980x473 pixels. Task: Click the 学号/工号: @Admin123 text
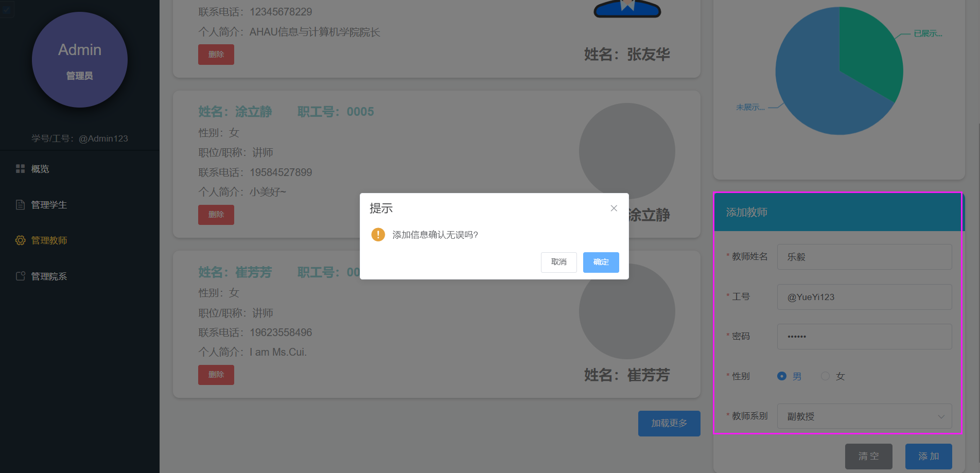(x=80, y=138)
